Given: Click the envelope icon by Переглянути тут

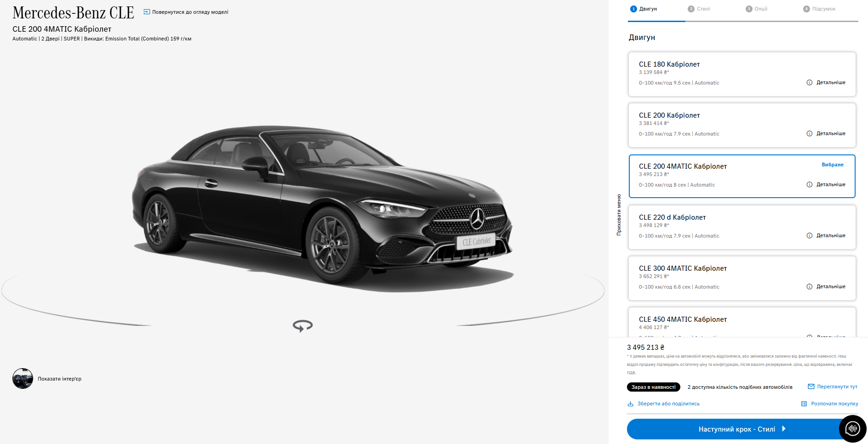Looking at the screenshot, I should point(811,387).
